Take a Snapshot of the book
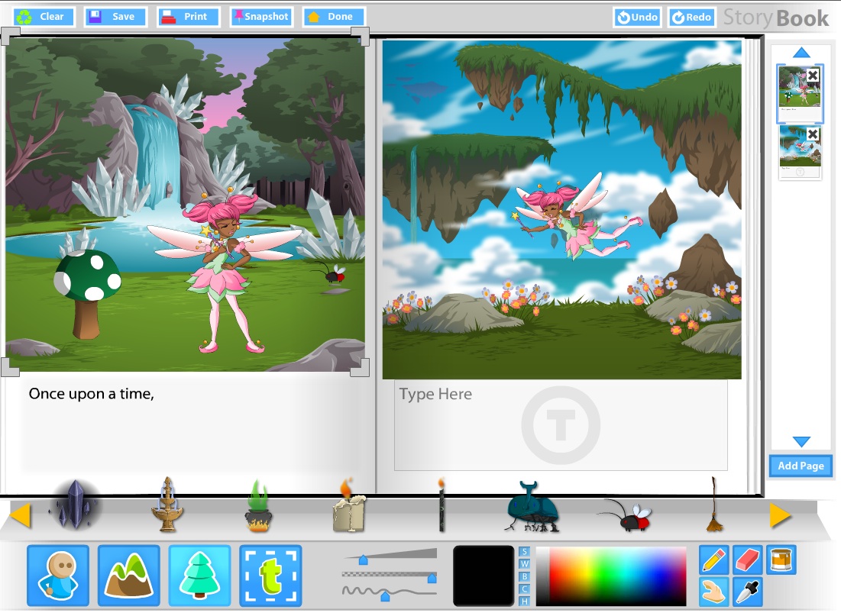 coord(260,16)
